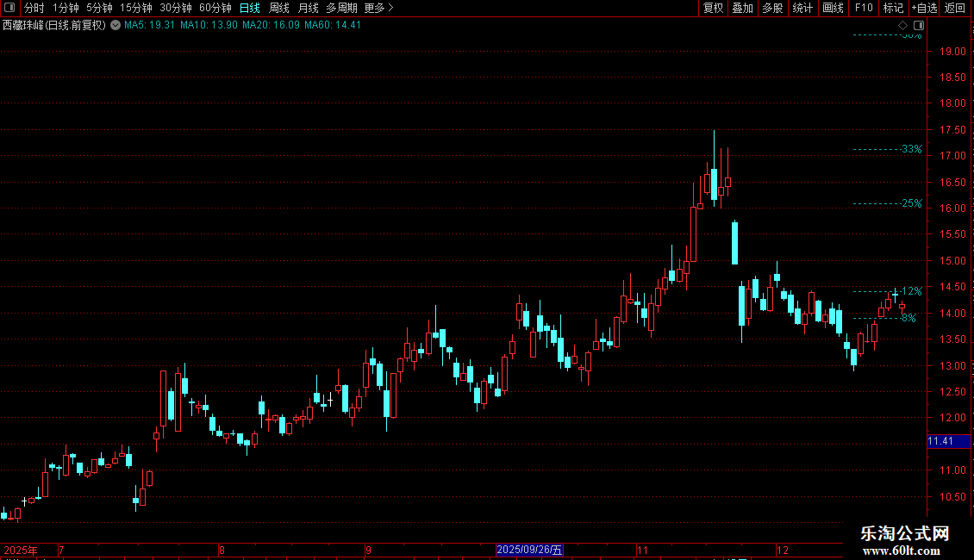The image size is (974, 560).
Task: Toggle the right side panel icon
Action: 919,26
